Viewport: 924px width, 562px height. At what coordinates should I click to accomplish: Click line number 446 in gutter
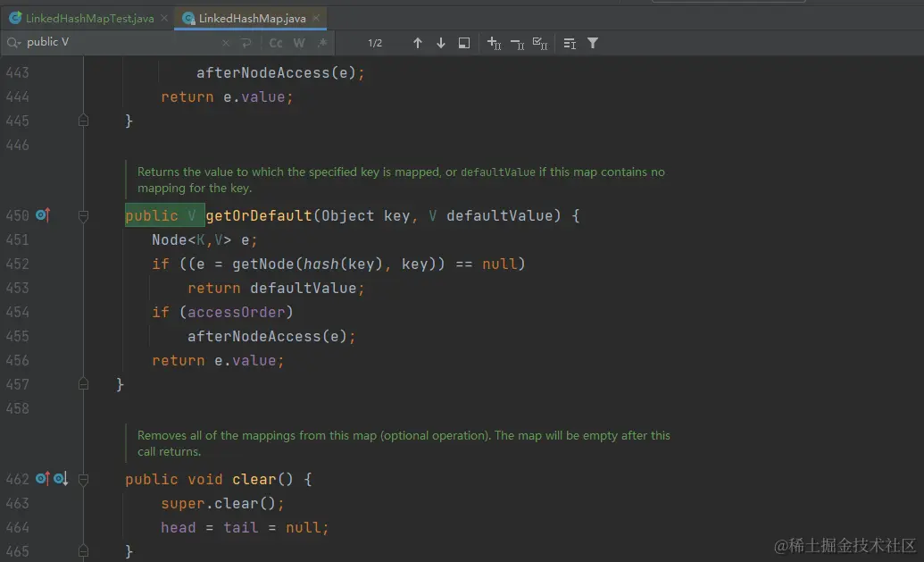pos(17,145)
